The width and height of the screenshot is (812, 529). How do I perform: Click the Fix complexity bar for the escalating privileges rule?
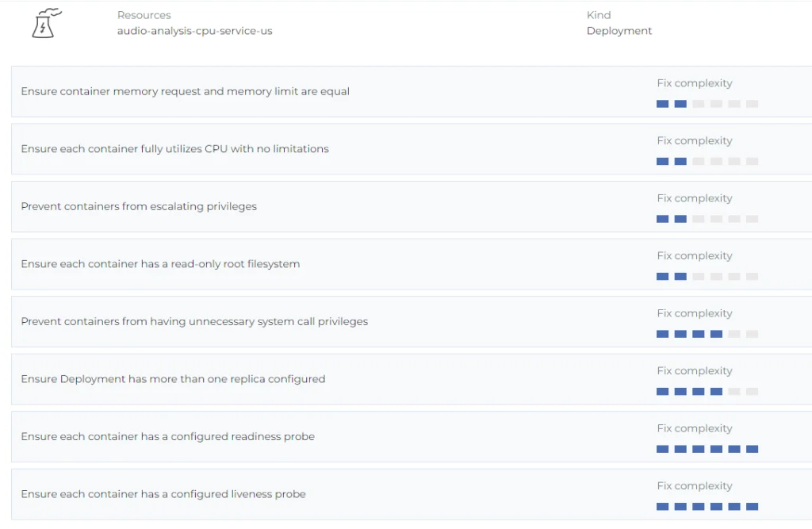point(707,219)
